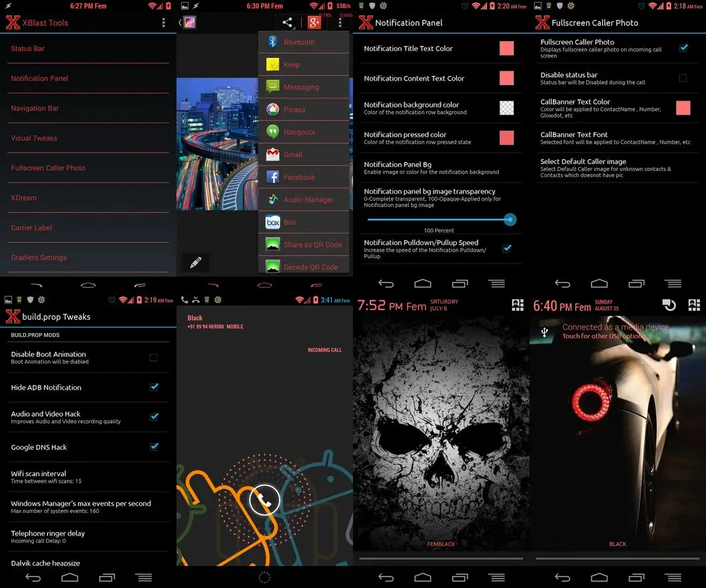Open Visual Tweaks entry
Viewport: 706px width, 588px height.
pos(88,138)
